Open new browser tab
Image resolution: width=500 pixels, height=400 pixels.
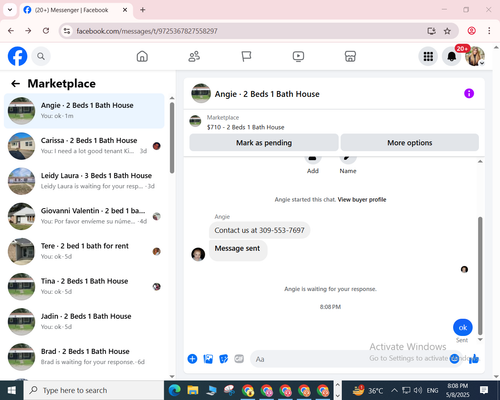[x=143, y=10]
